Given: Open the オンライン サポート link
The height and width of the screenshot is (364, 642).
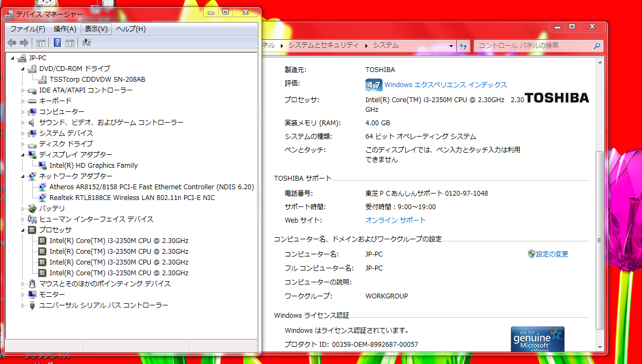Looking at the screenshot, I should [396, 220].
